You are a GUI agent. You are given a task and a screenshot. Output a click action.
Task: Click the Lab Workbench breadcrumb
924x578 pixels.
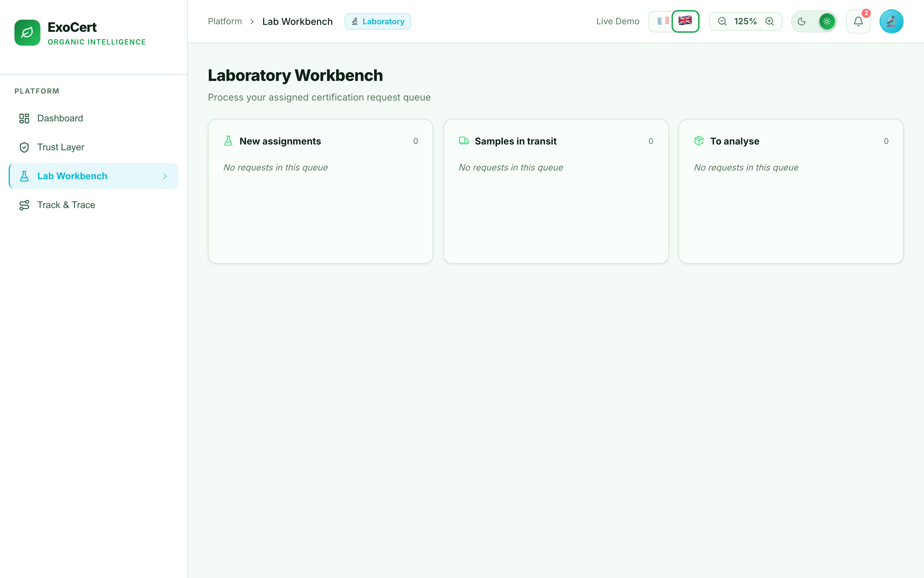pyautogui.click(x=297, y=21)
